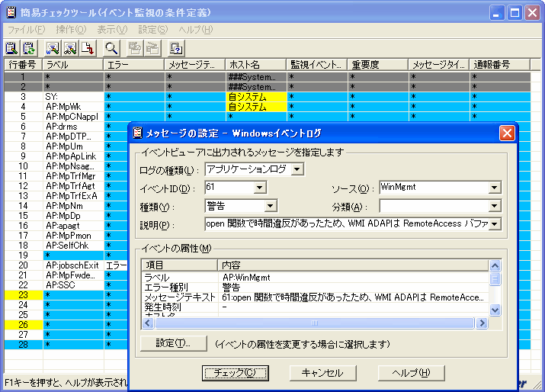
Task: Open the 操作(O) menu
Action: point(71,29)
